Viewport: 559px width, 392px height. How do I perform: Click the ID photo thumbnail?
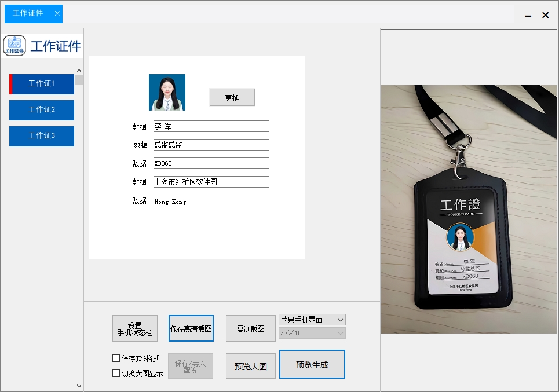point(167,93)
